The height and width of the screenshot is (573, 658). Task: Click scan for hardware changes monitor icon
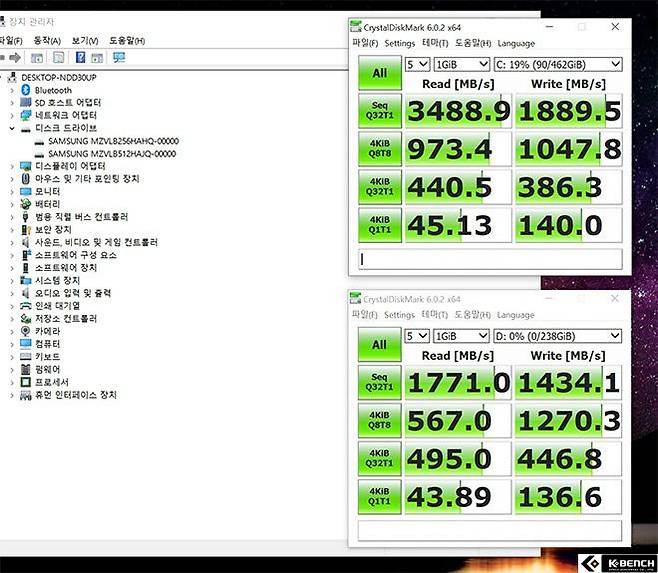tap(119, 58)
